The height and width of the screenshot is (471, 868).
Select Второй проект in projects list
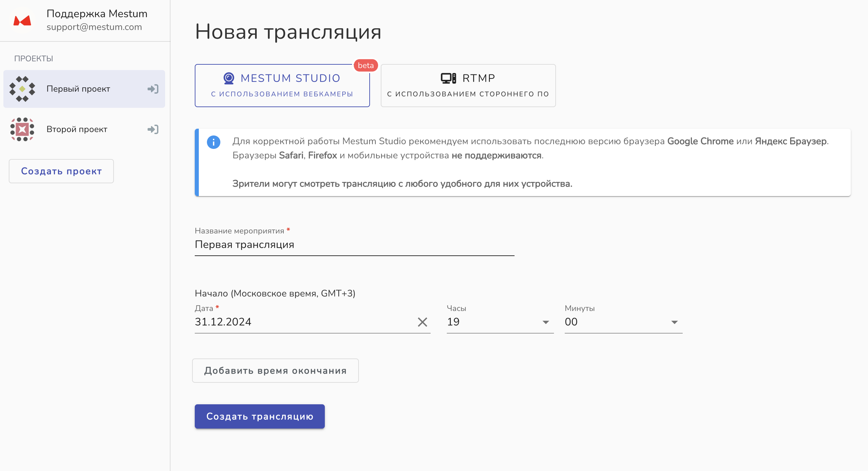click(77, 129)
